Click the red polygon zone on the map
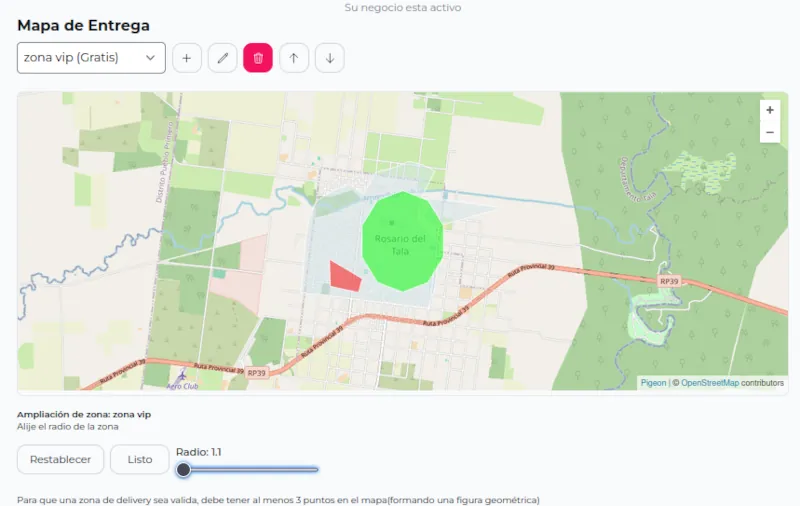The image size is (800, 506). 344,276
